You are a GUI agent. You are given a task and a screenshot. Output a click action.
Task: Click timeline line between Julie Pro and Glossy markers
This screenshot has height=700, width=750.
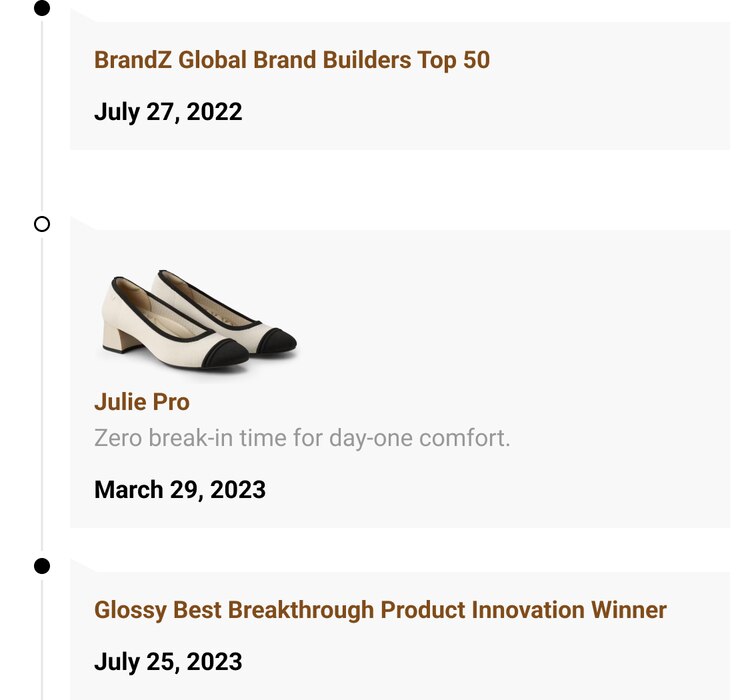[42, 400]
